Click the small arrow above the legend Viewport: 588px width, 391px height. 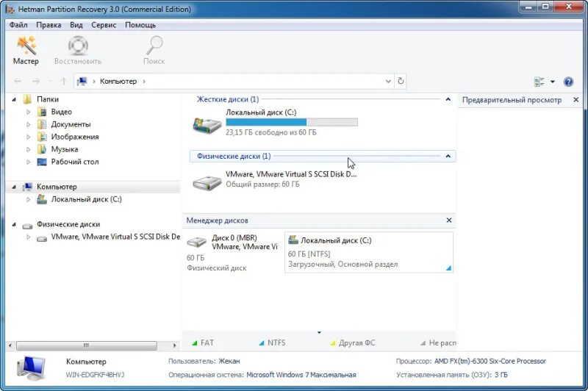(x=319, y=332)
